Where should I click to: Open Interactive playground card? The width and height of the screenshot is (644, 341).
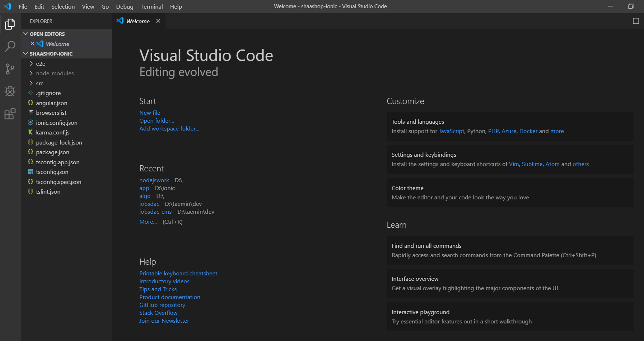(x=510, y=317)
